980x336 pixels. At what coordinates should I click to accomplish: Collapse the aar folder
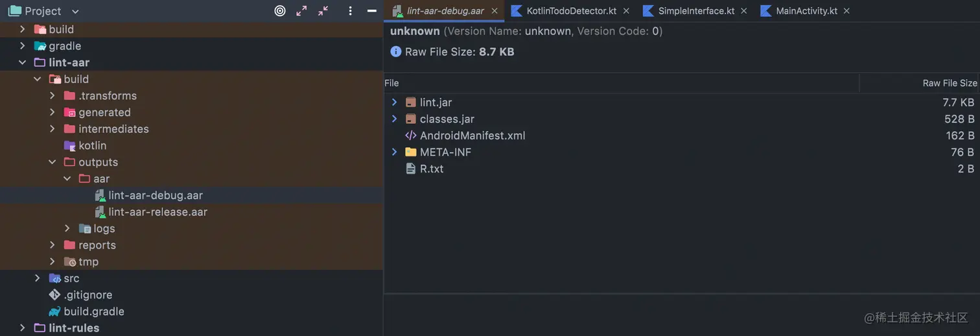(67, 179)
